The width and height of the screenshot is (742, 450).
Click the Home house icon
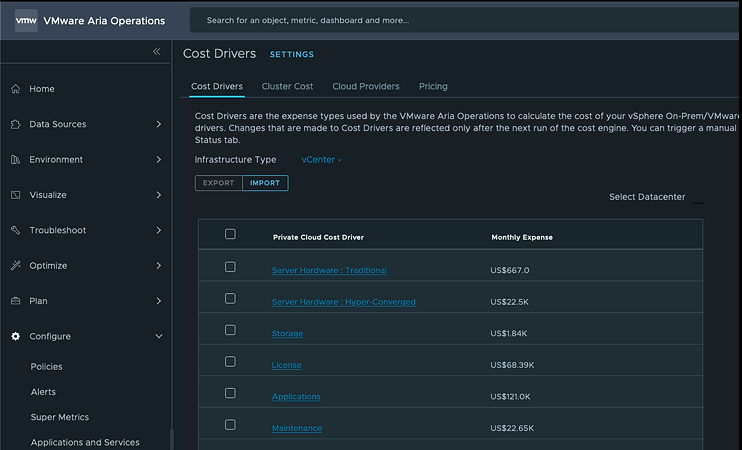tap(16, 89)
